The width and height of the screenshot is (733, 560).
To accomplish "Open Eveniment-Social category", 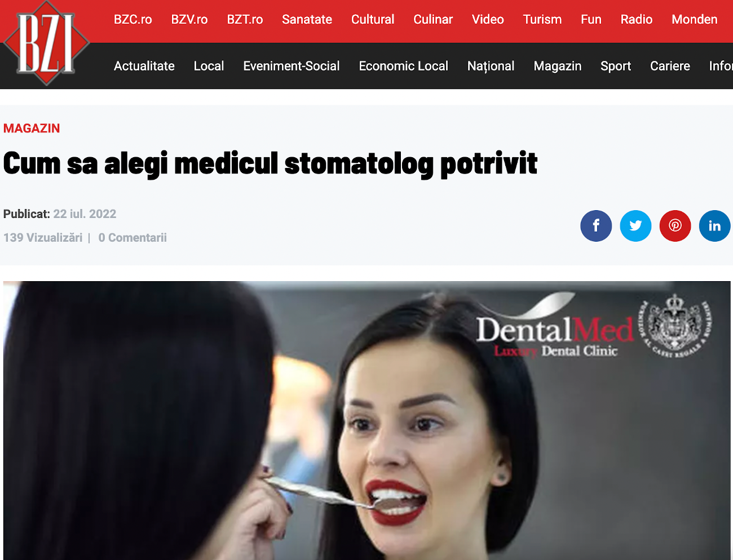I will pyautogui.click(x=292, y=66).
